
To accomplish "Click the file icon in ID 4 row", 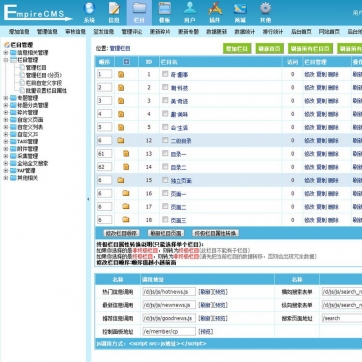I will pos(121,114).
